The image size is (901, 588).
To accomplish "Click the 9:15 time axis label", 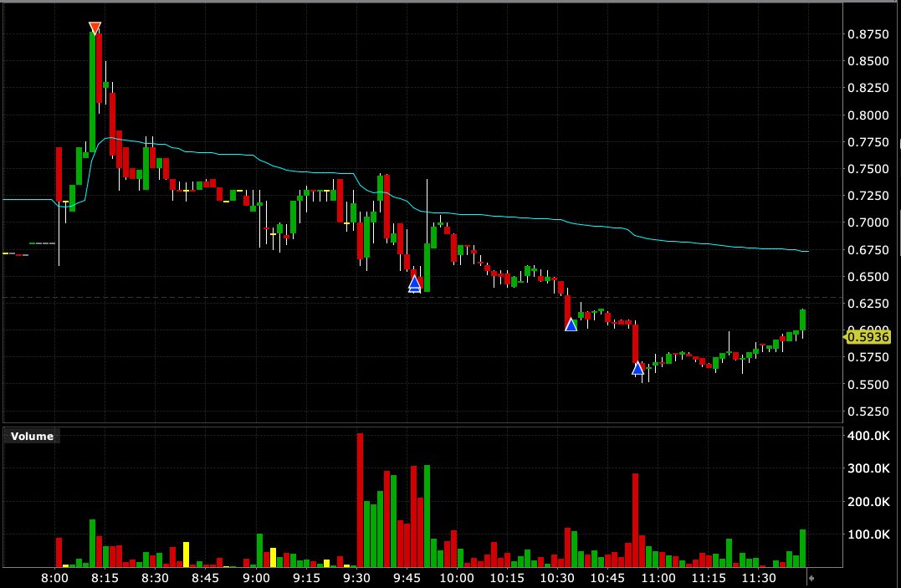I will point(306,578).
